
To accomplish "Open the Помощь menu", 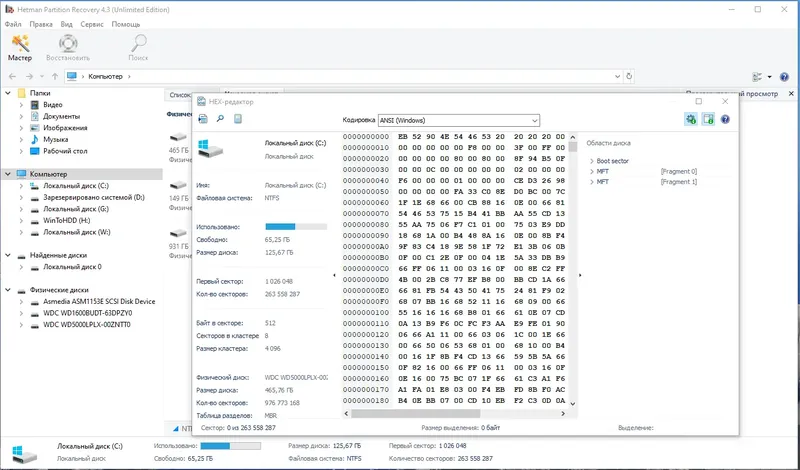I will point(126,24).
